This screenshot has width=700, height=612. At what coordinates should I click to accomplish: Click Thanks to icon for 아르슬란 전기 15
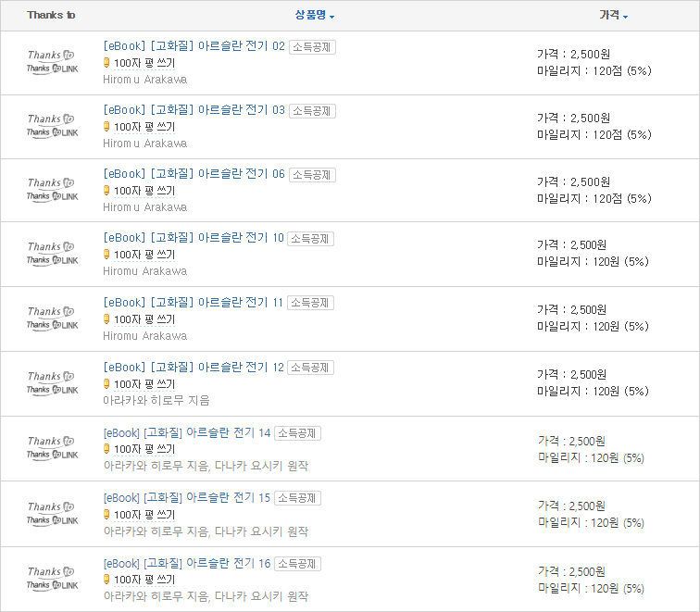pos(51,506)
